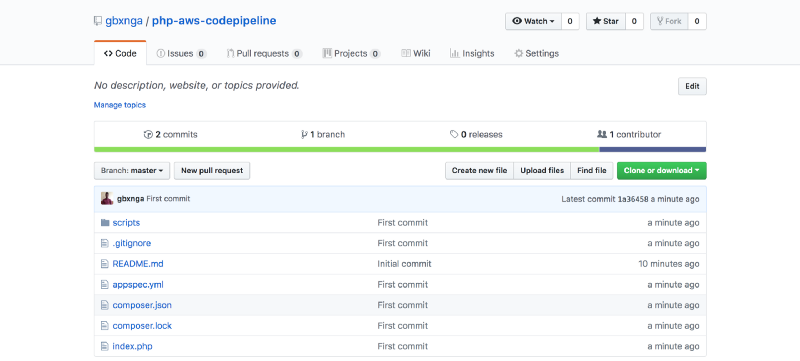This screenshot has height=361, width=800.
Task: Open the README.md file name link
Action: tap(138, 264)
